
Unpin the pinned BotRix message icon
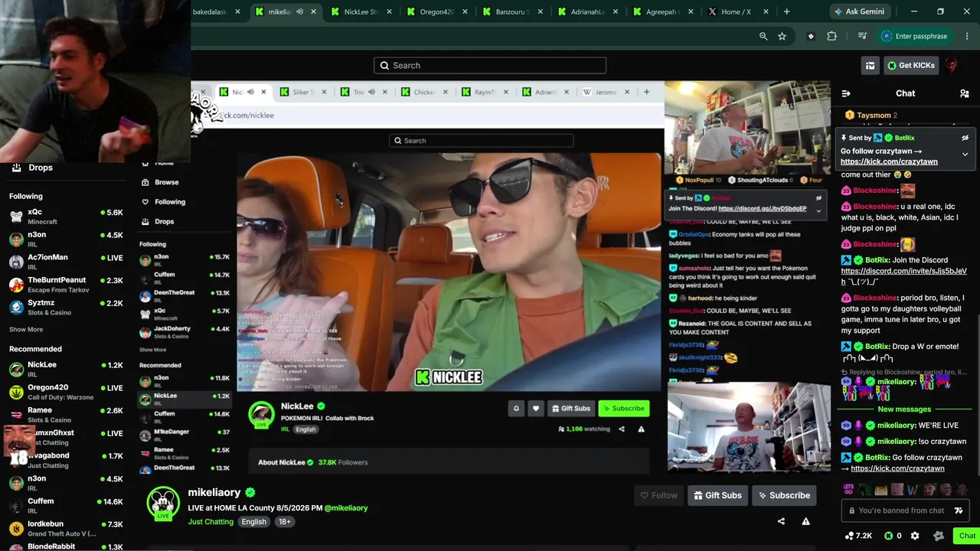point(965,138)
